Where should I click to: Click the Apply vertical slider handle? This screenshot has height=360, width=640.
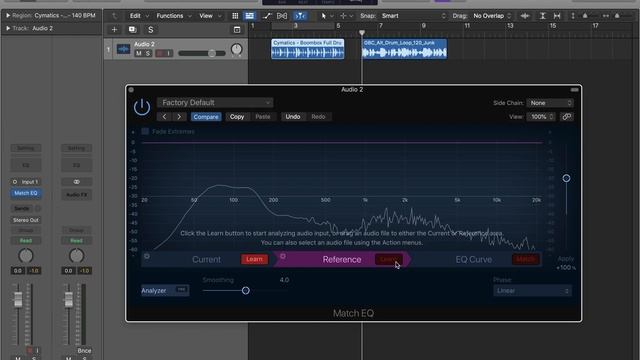point(566,178)
